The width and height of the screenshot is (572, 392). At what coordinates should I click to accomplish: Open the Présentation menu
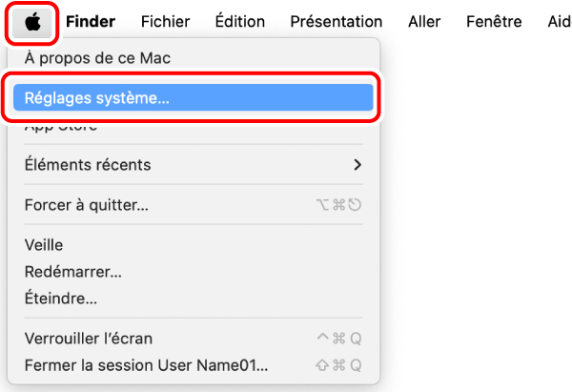337,22
